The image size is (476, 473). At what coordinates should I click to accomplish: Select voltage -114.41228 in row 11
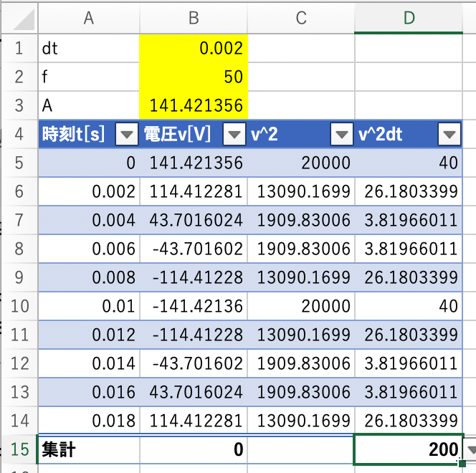(194, 335)
